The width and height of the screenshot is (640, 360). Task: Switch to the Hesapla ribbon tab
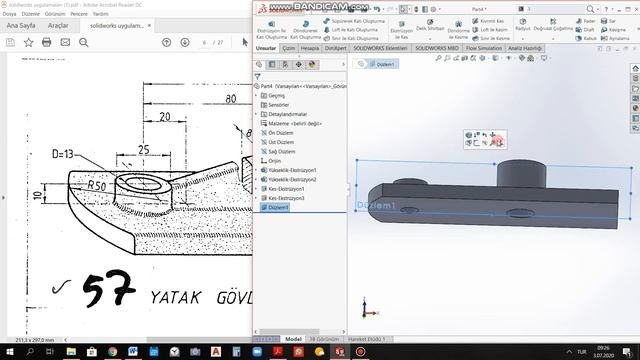point(310,48)
